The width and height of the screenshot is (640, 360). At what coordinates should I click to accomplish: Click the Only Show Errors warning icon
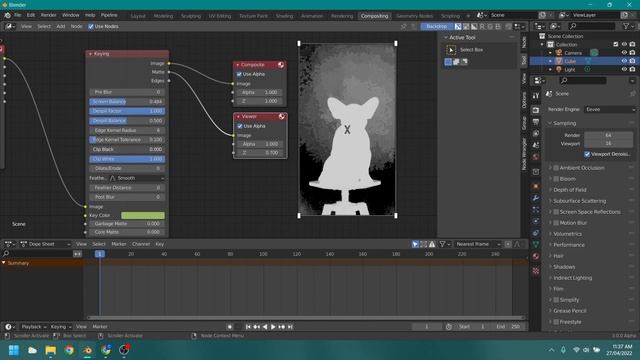coord(432,244)
